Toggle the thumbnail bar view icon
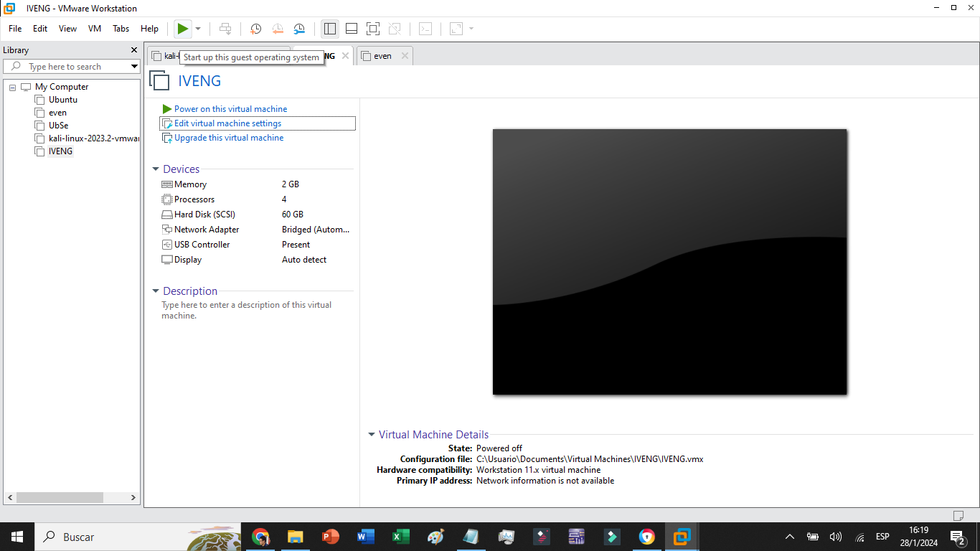The image size is (980, 551). [352, 29]
